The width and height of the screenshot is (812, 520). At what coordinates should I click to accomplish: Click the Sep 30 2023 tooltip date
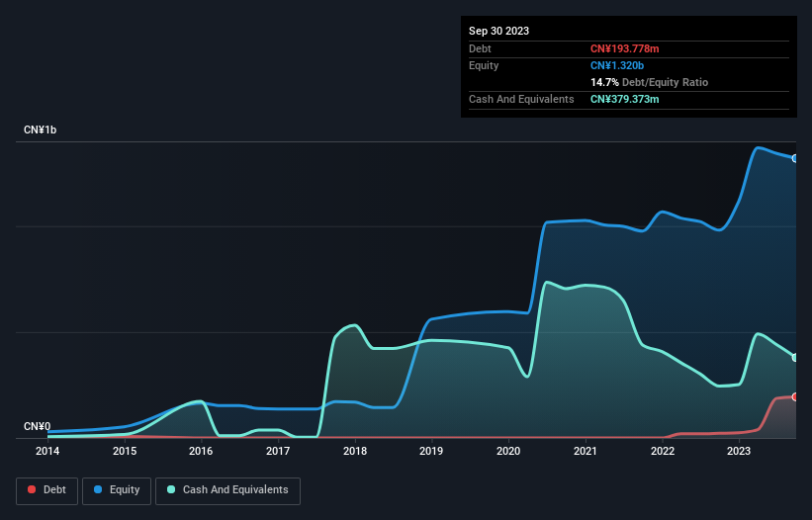click(x=498, y=31)
